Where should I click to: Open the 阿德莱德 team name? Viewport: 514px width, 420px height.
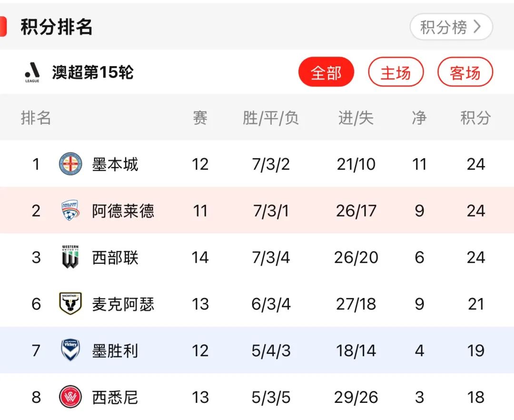[x=123, y=210]
